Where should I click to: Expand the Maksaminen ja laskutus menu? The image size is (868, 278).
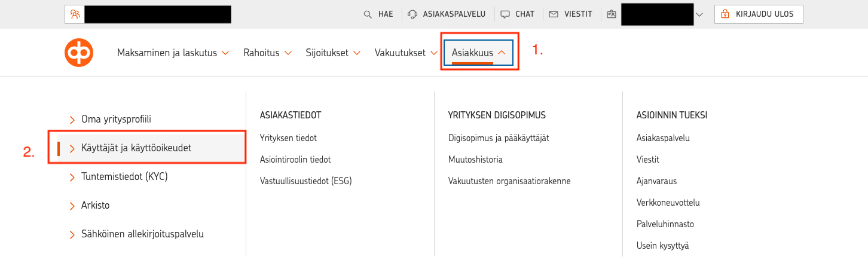pos(173,53)
